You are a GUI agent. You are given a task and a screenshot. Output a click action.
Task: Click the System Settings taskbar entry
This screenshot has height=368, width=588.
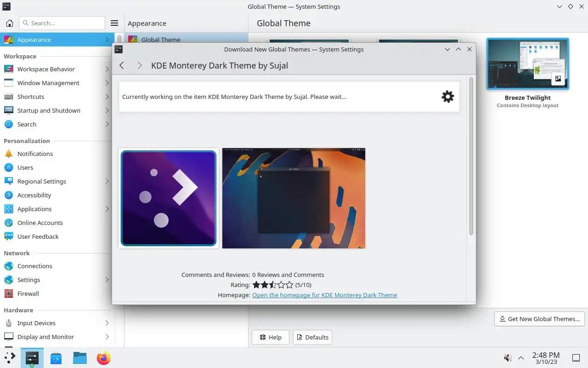pos(32,358)
